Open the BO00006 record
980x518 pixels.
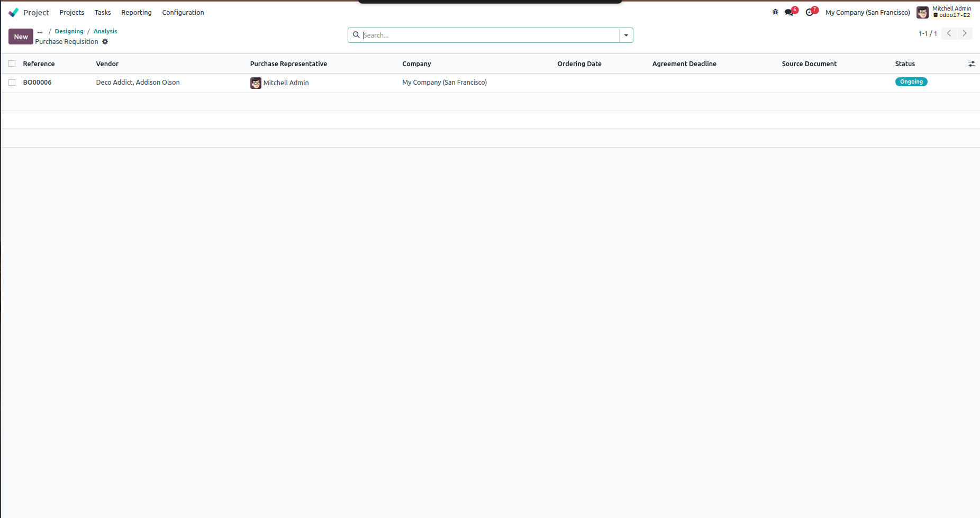pyautogui.click(x=37, y=83)
